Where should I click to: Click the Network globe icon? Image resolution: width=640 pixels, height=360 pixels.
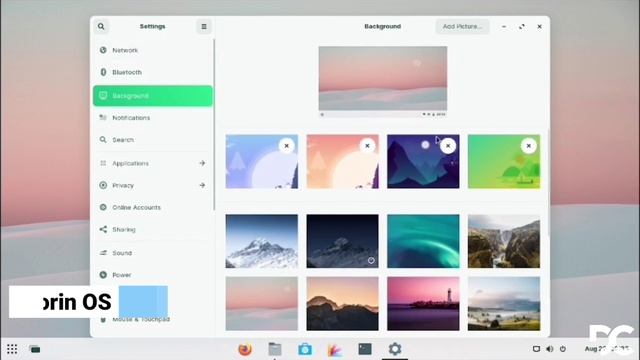point(103,50)
